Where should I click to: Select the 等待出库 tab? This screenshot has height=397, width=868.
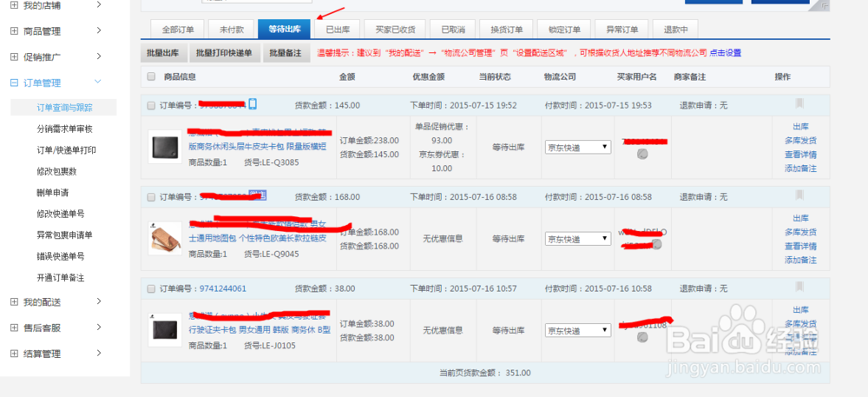coord(285,30)
